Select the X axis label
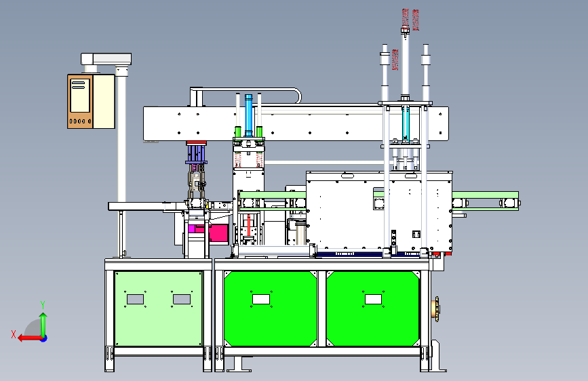This screenshot has height=381, width=588. pos(14,334)
